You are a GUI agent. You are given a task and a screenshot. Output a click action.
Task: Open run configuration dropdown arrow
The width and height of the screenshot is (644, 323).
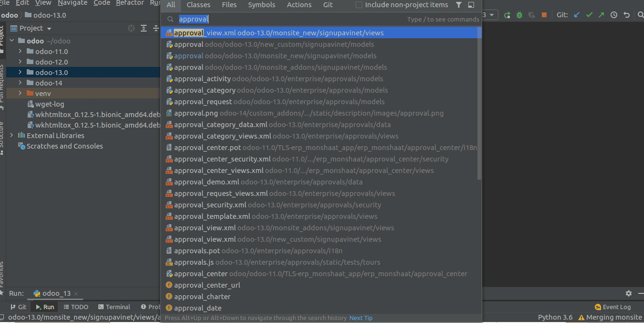pos(492,15)
